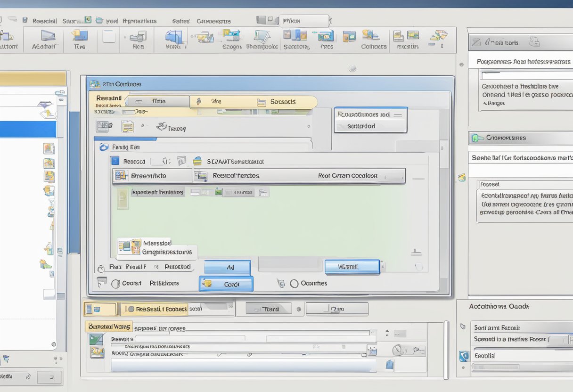Click the folder icon on the Coriot button

(207, 284)
